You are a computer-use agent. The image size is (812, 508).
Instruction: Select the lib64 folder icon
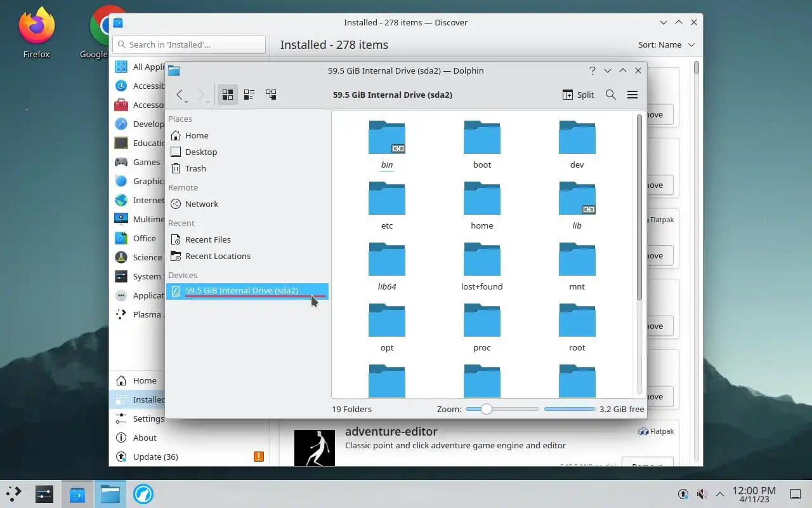(x=387, y=259)
